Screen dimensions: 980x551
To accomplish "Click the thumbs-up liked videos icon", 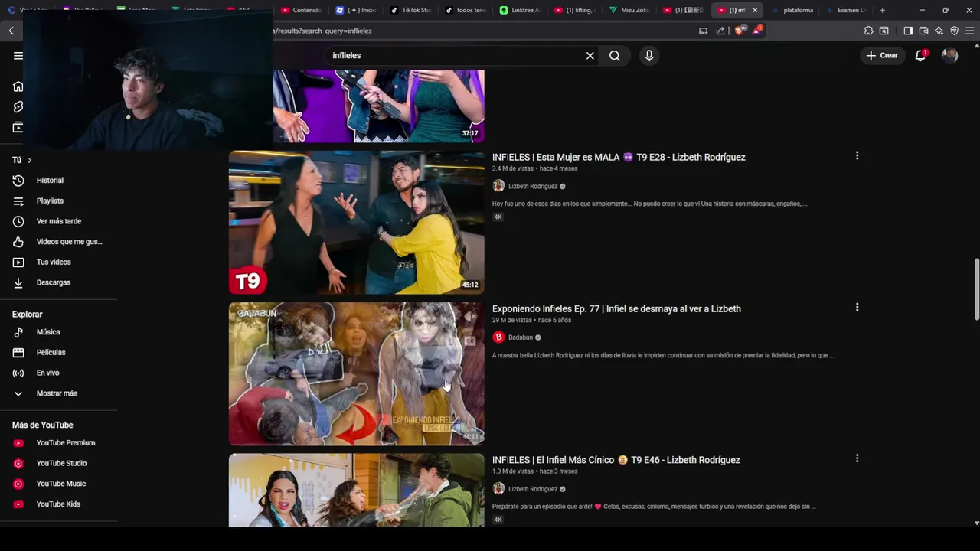I will click(x=18, y=242).
